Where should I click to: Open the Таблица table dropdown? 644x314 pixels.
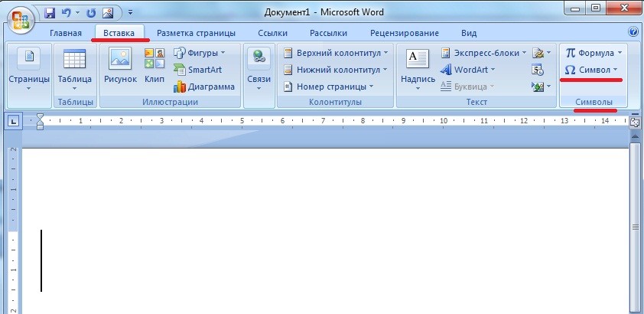click(74, 69)
